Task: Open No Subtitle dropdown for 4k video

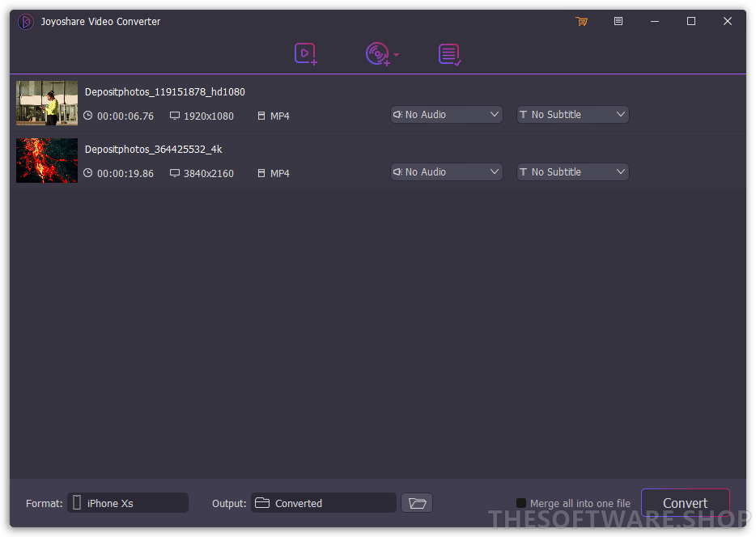Action: [x=572, y=172]
